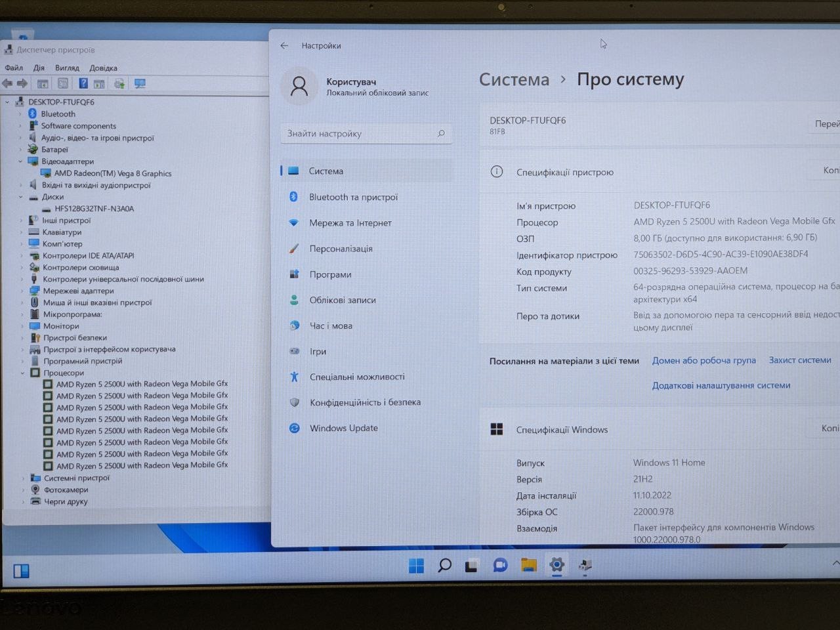Image resolution: width=840 pixels, height=630 pixels.
Task: Click Forward arrow in Device Manager toolbar
Action: click(22, 83)
